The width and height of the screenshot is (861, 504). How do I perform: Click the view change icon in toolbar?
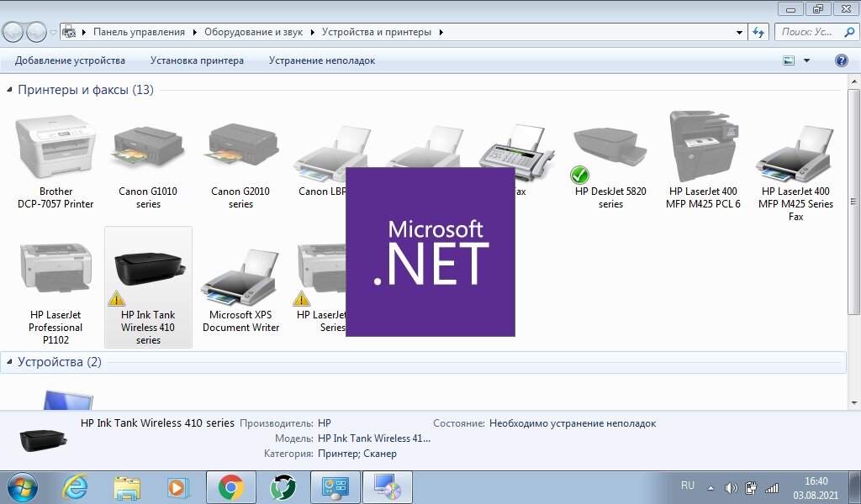point(789,60)
